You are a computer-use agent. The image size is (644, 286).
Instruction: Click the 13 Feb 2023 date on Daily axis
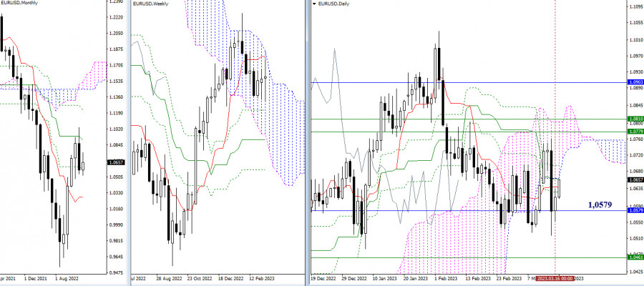tap(476, 279)
